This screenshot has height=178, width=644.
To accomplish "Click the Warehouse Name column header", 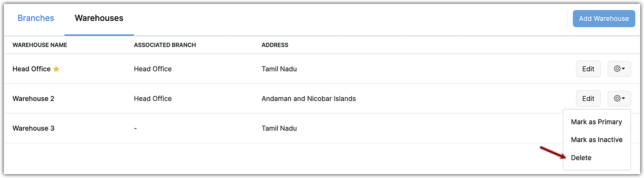I will point(40,45).
